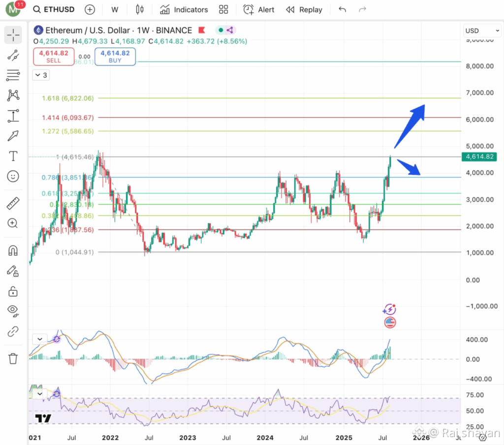Open the emoji icons tool

[x=13, y=176]
